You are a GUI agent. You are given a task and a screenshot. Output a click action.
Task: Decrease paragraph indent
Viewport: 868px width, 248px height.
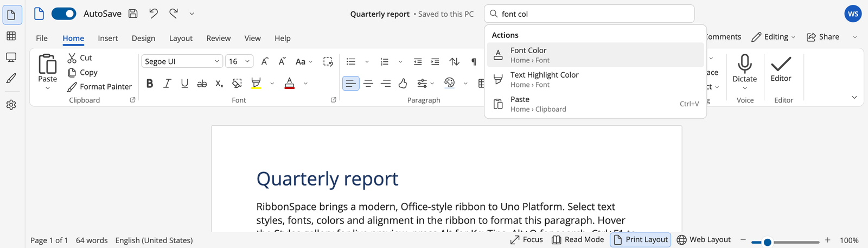(x=418, y=61)
